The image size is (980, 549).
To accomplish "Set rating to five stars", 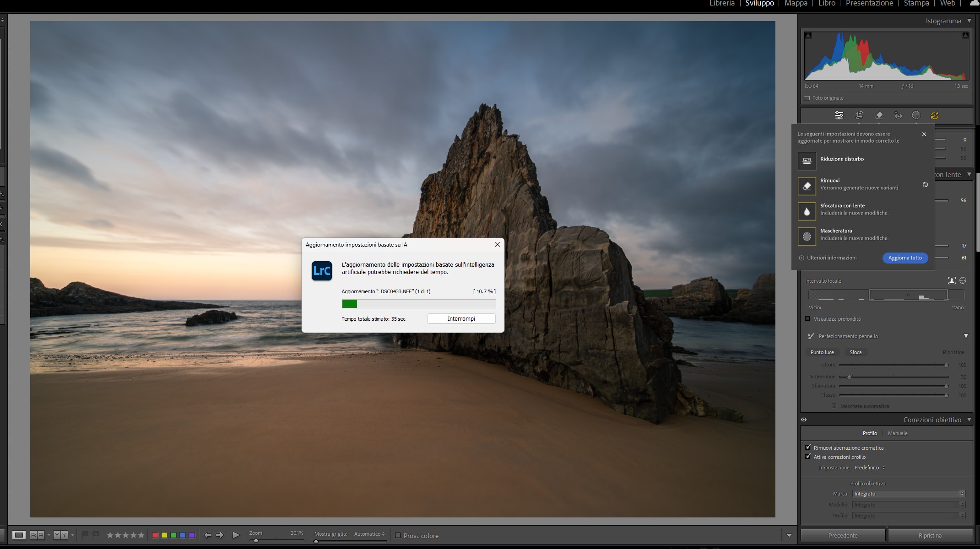I will tap(141, 535).
